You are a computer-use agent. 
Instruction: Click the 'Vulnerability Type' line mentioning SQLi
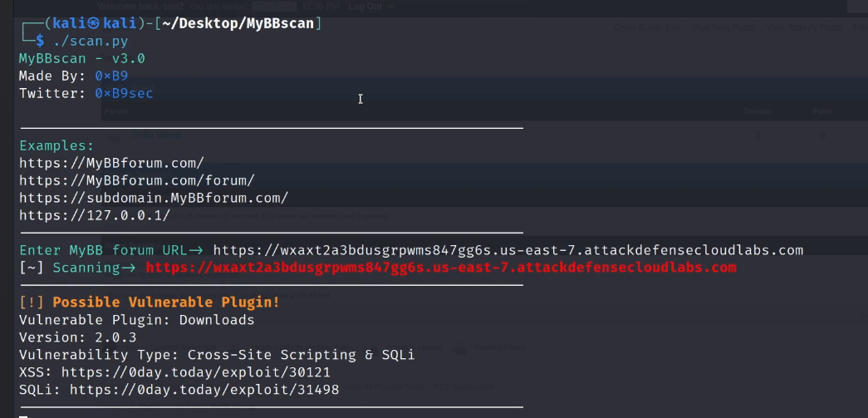217,355
